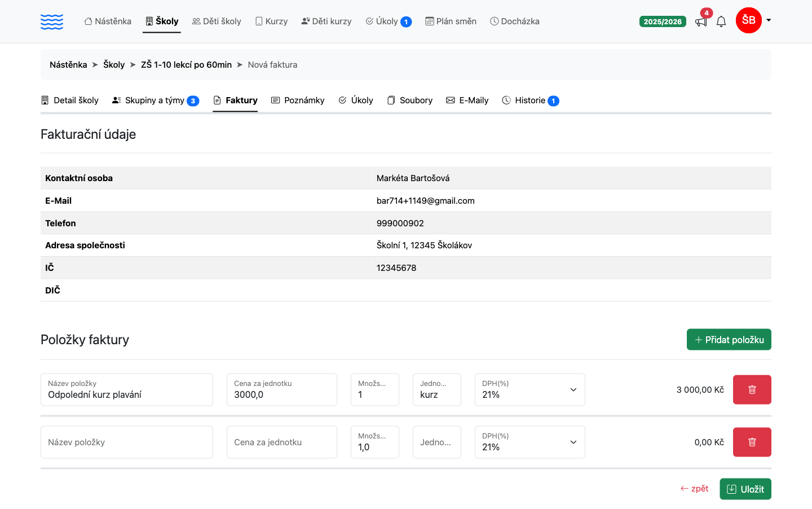Open Plán směn navigation item
This screenshot has height=509, width=812.
(x=451, y=21)
